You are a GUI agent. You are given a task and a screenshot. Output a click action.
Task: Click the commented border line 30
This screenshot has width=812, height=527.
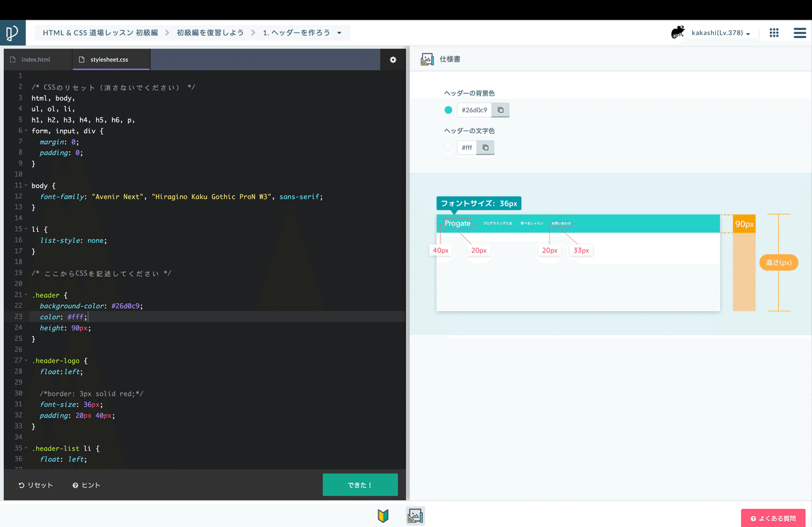[x=91, y=393]
